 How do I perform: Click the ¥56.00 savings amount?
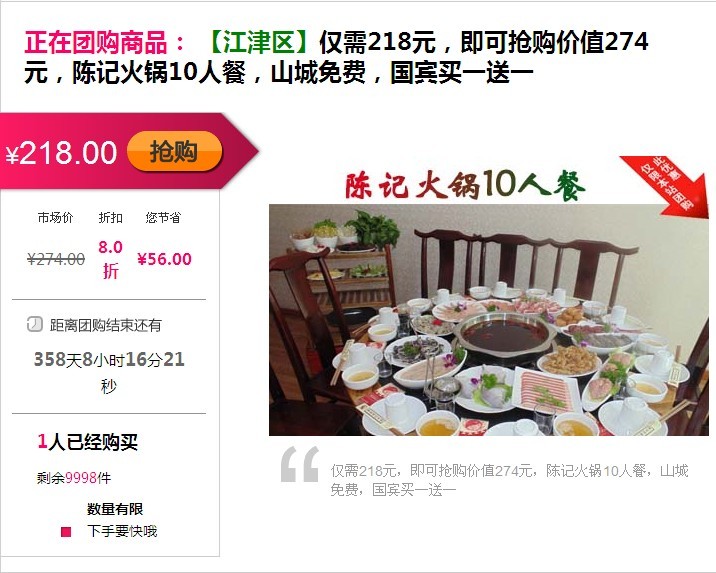click(x=164, y=259)
